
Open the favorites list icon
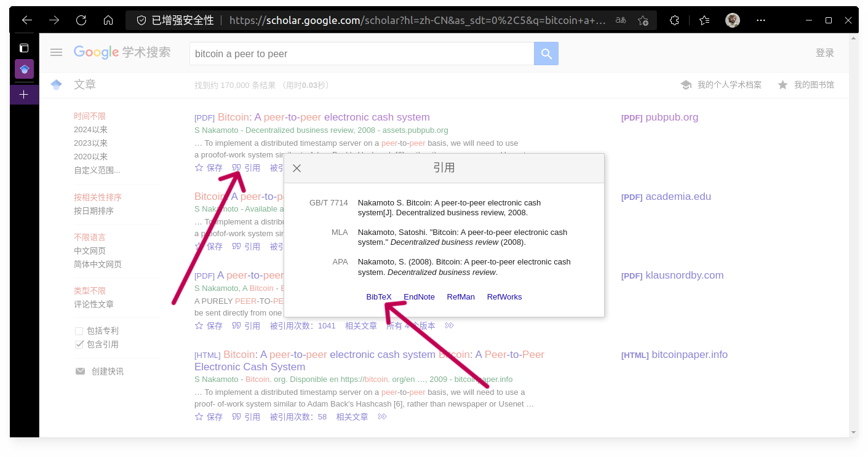[704, 20]
